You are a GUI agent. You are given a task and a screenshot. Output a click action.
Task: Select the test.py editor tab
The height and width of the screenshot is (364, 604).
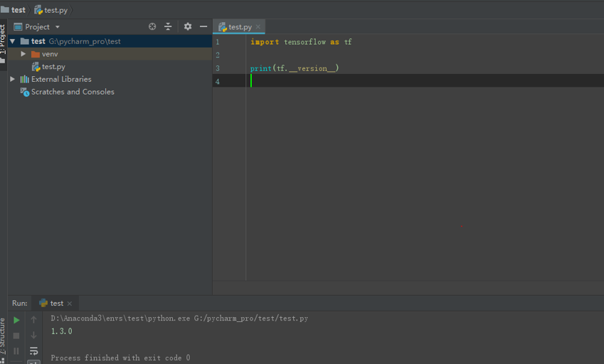coord(235,27)
